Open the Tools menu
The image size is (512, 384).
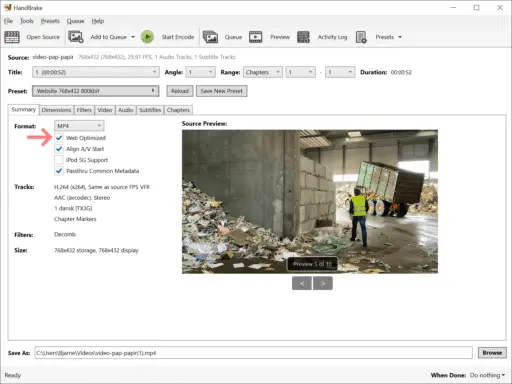[x=27, y=21]
